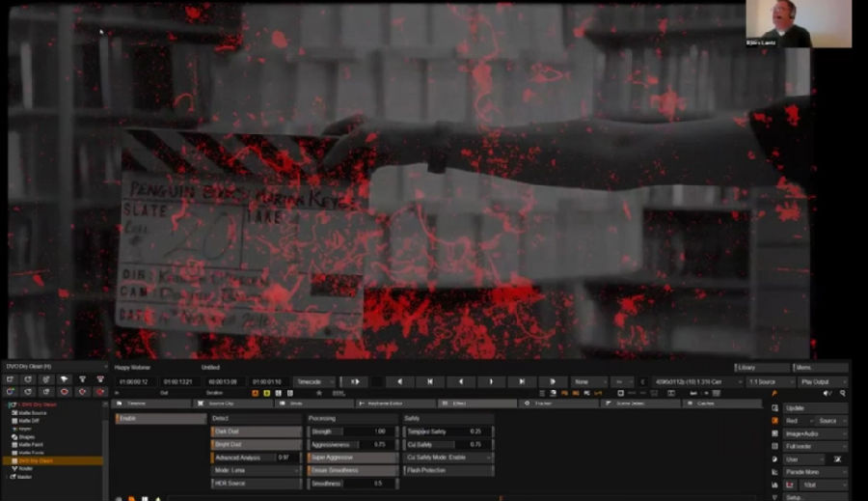Switch to the Keyframe Editor tab

point(395,404)
